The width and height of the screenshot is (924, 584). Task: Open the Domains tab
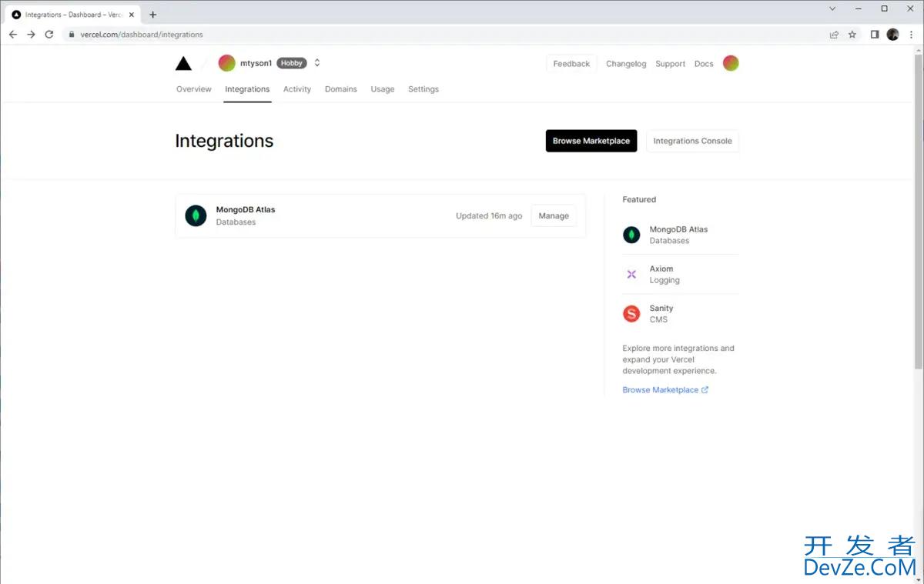[341, 89]
